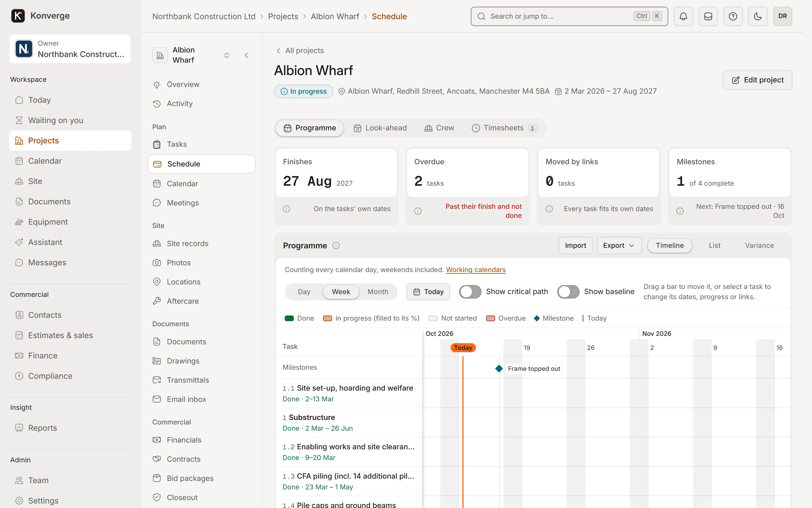Go back to All projects

pyautogui.click(x=300, y=51)
